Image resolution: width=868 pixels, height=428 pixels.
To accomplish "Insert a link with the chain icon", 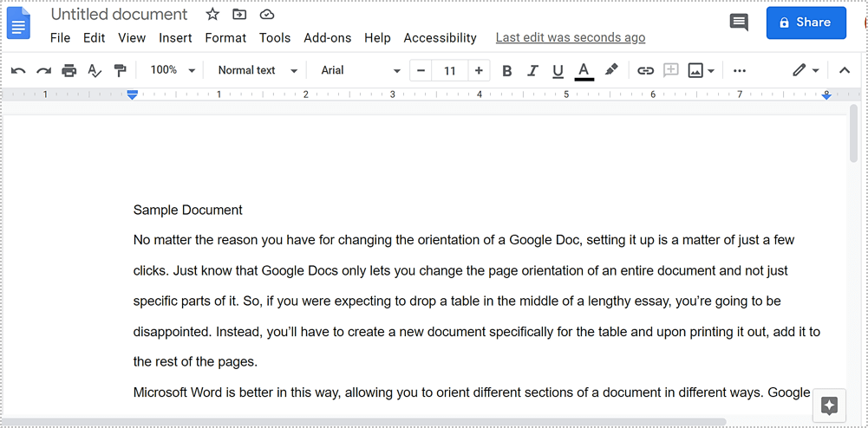I will tap(645, 71).
